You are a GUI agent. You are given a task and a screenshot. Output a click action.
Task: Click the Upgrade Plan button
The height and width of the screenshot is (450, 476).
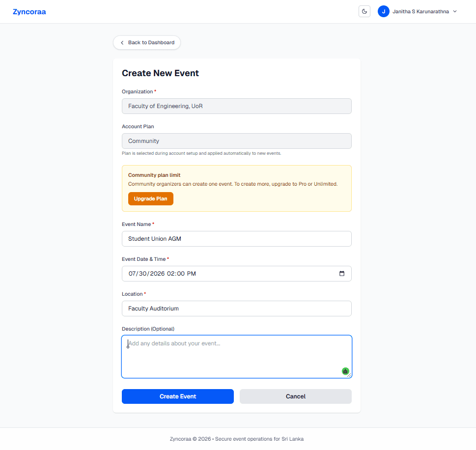(151, 198)
